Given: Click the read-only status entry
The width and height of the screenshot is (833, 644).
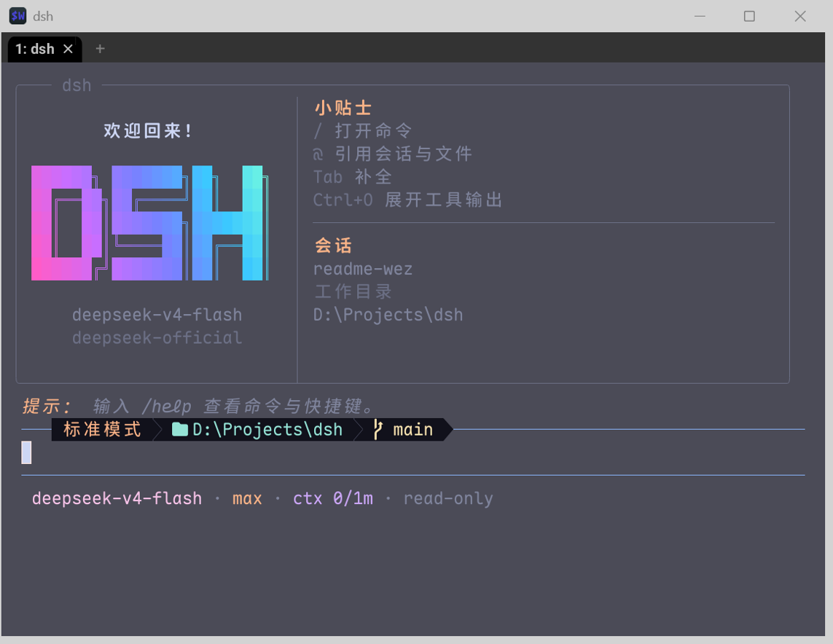Looking at the screenshot, I should click(448, 498).
